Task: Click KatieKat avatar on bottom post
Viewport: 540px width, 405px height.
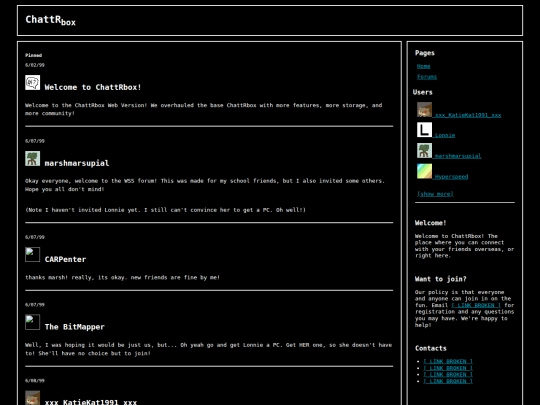Action: tap(32, 398)
